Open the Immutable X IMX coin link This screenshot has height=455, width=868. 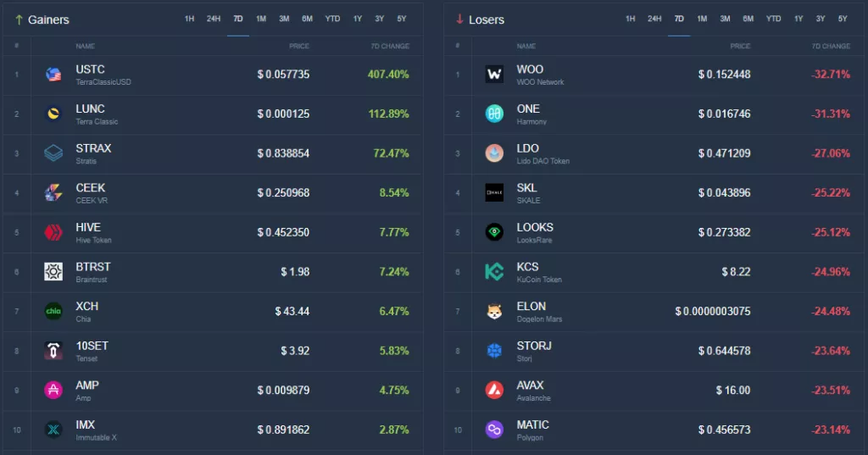coord(86,425)
